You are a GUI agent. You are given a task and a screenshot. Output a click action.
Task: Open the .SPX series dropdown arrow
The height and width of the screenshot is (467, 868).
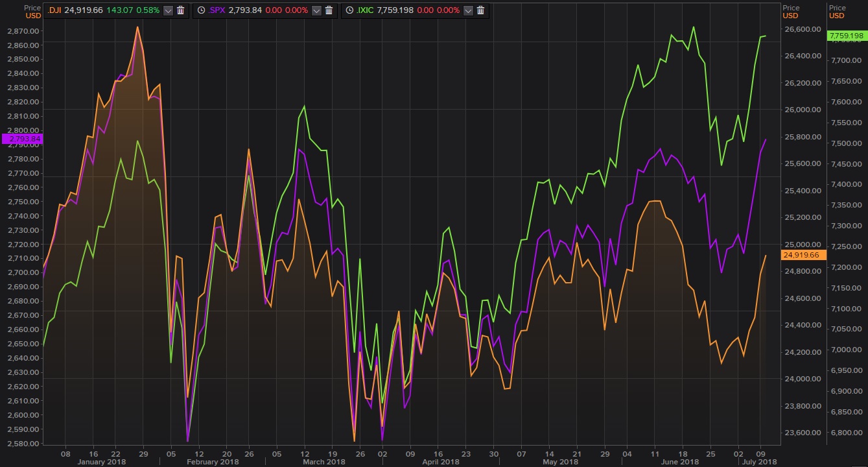316,10
